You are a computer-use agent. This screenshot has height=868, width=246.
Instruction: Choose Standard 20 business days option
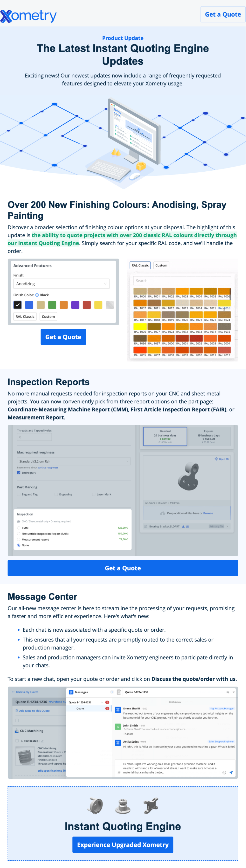165,437
